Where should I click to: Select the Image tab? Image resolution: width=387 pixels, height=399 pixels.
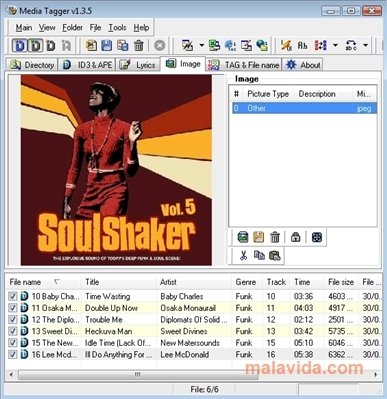coord(183,64)
